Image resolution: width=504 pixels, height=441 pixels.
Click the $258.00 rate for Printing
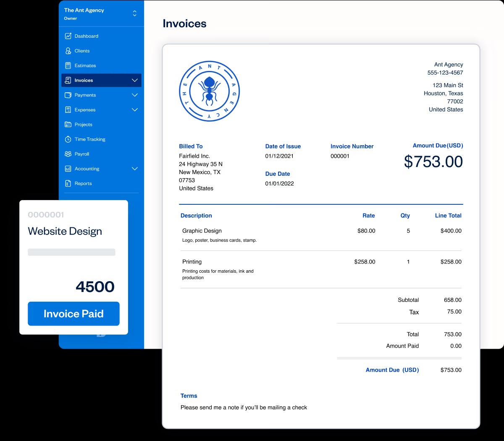365,261
